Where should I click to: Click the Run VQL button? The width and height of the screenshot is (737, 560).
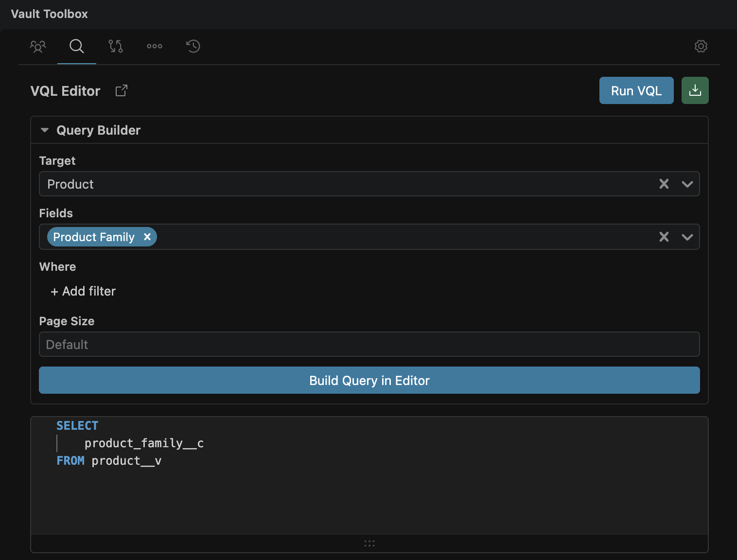pos(636,90)
